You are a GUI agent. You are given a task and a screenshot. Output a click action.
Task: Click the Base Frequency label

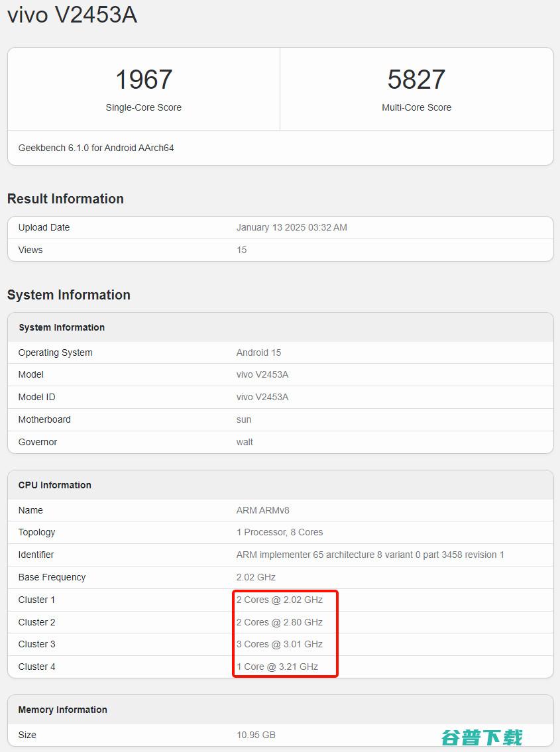(52, 578)
